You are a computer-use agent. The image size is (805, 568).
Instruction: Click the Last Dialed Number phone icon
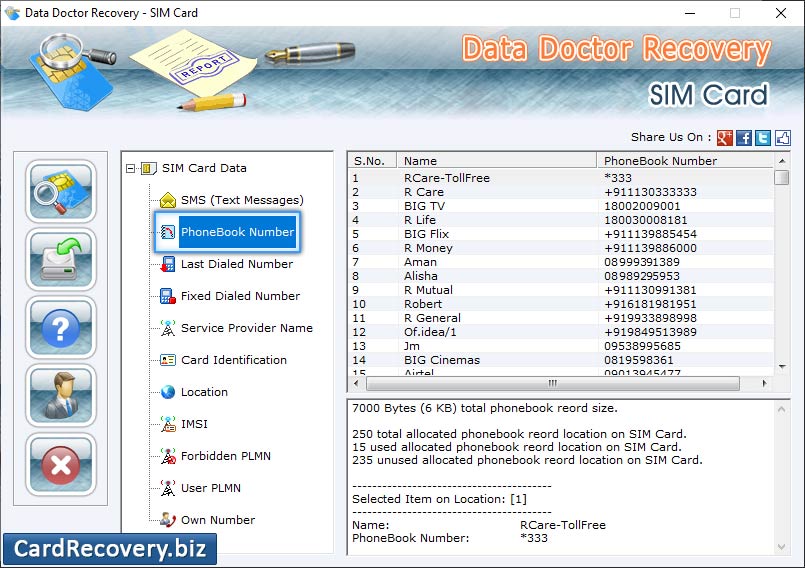click(x=168, y=264)
